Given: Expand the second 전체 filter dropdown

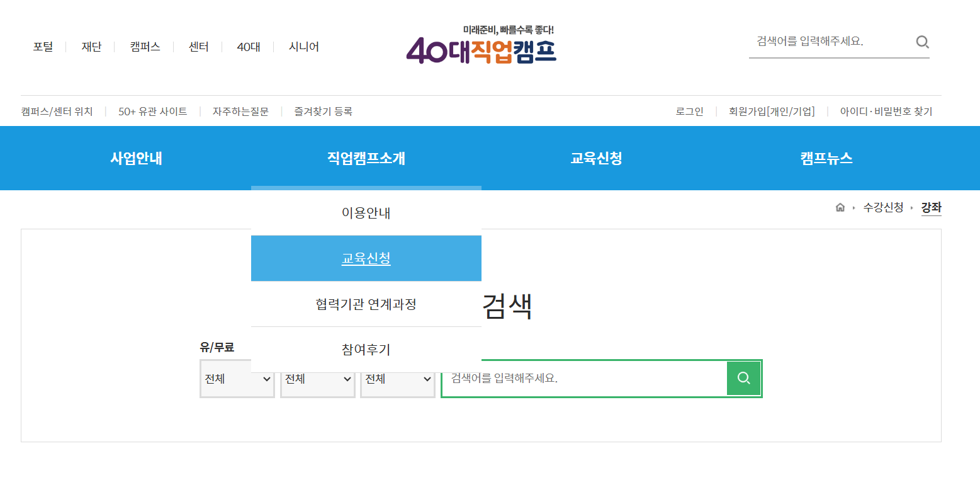Looking at the screenshot, I should [317, 379].
